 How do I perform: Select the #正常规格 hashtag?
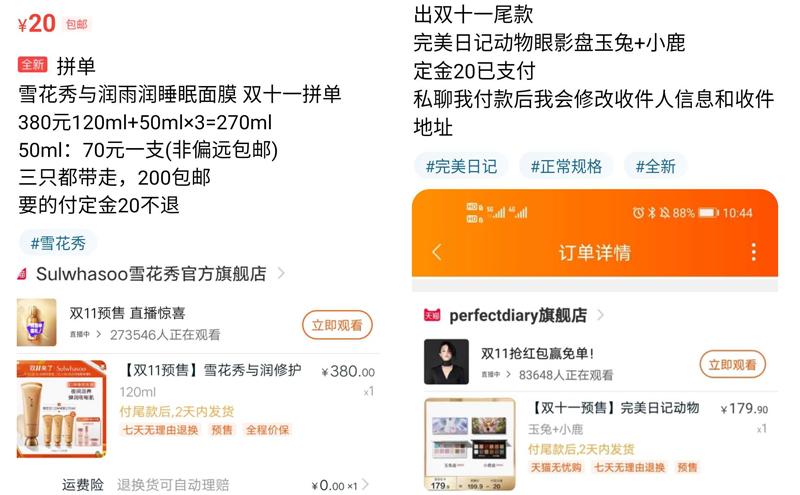pos(566,166)
